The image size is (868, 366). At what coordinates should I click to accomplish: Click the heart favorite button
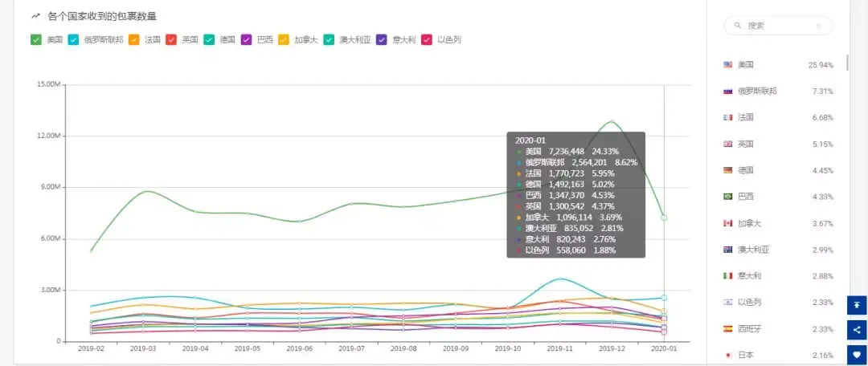pos(857,355)
